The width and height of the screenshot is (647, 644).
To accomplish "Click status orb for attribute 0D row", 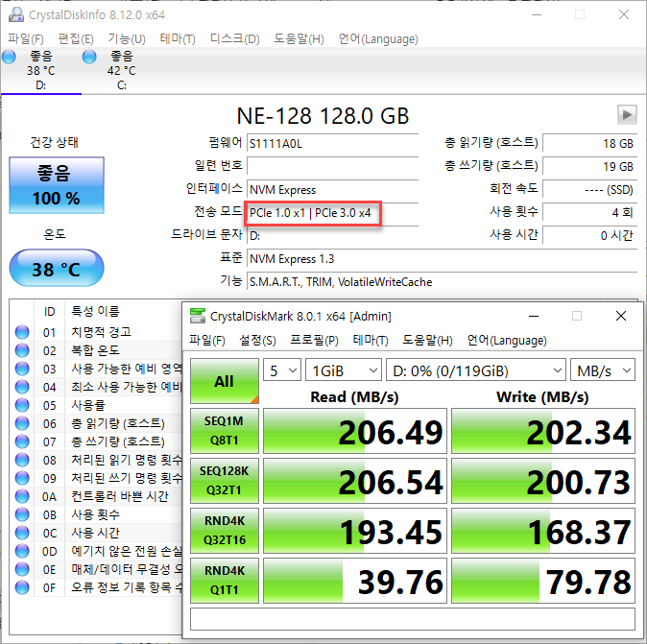I will pos(22,551).
